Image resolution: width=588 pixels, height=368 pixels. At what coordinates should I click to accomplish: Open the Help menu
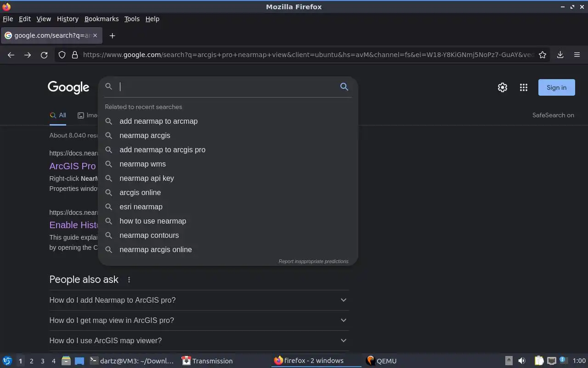[x=152, y=19]
